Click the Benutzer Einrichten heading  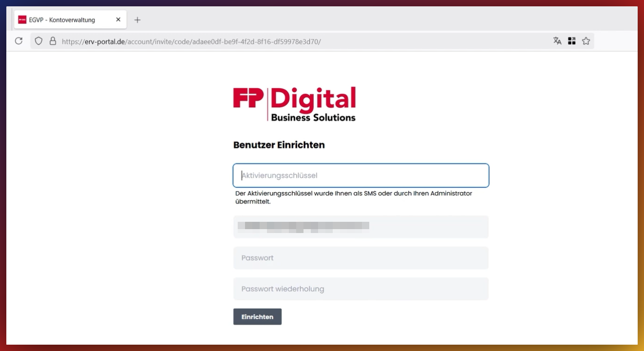point(279,145)
